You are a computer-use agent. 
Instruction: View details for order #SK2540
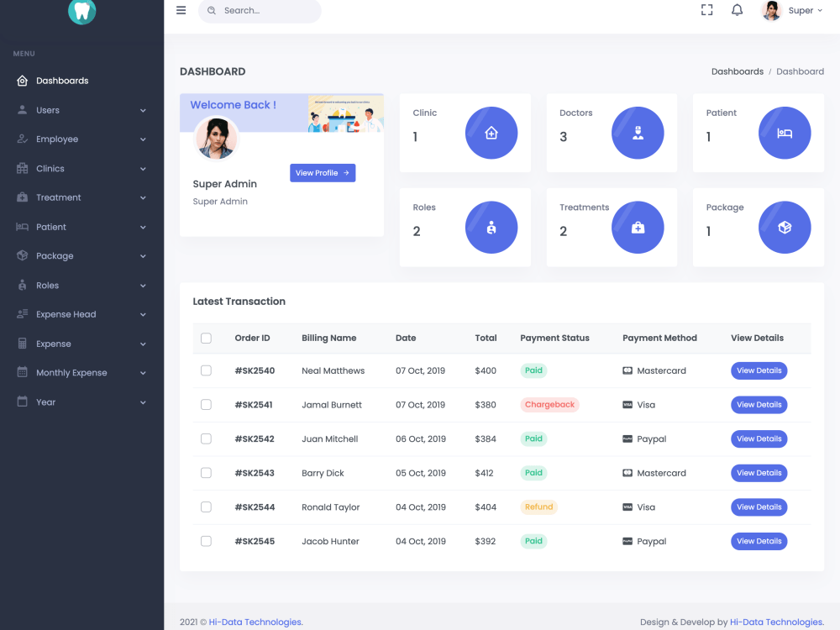pos(759,370)
